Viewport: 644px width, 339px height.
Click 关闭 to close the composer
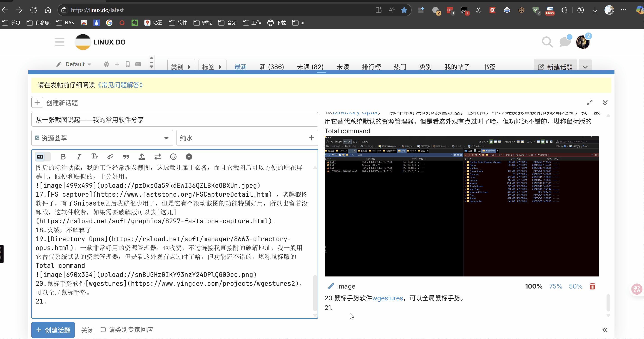tap(87, 330)
